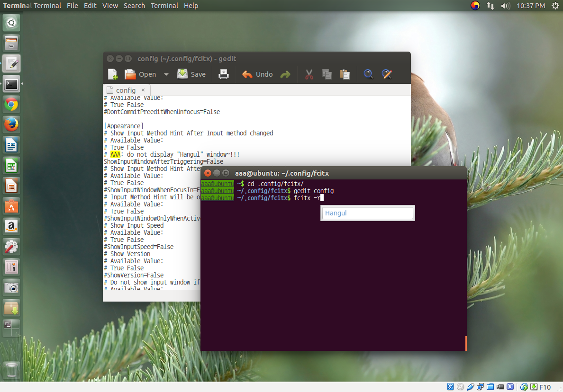563x392 pixels.
Task: Click the terminal window scrollbar handle
Action: pyautogui.click(x=466, y=343)
